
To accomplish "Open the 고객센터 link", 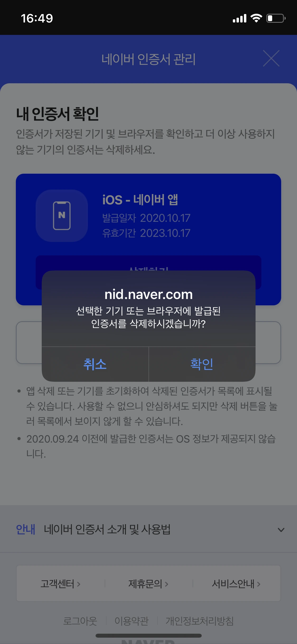I will click(60, 584).
